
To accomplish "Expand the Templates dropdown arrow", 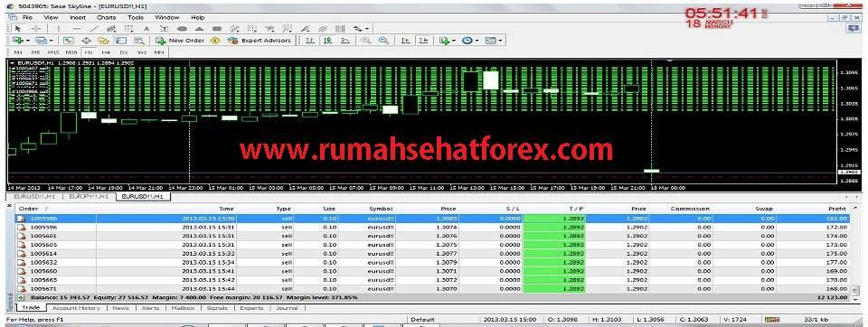I will click(500, 41).
